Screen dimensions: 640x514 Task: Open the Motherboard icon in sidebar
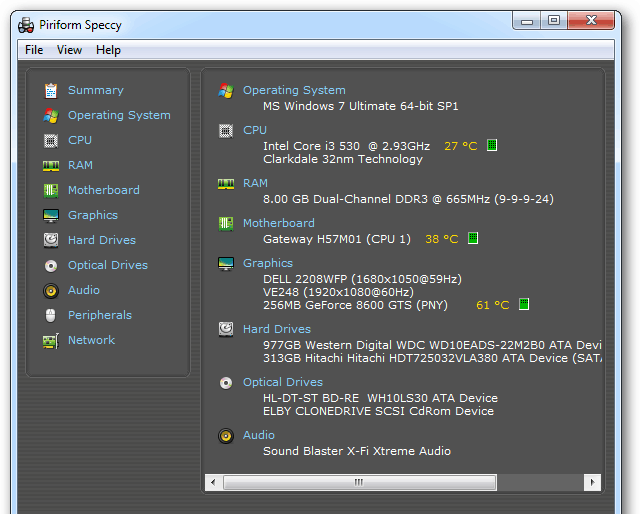point(50,190)
